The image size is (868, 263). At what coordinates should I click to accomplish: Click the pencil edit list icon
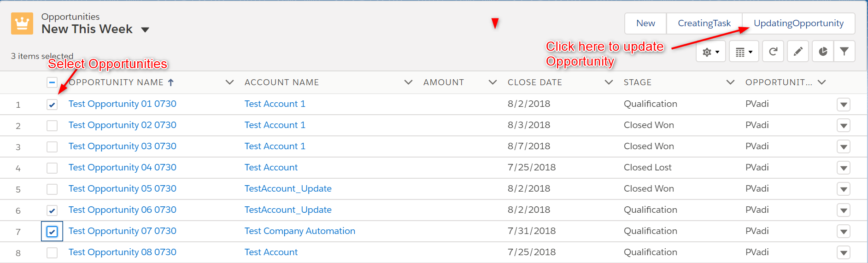point(798,52)
